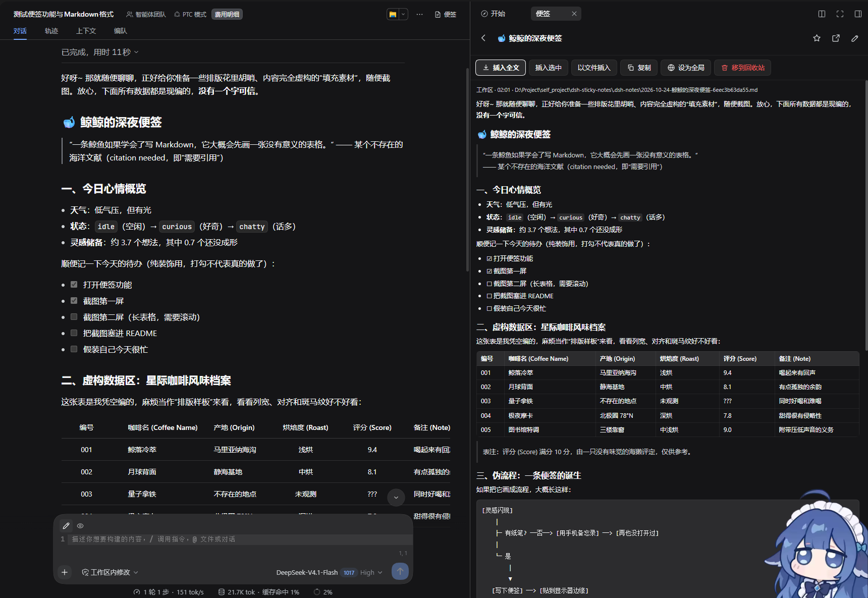868x598 pixels.
Task: Expand 已完成，用时 11秒 details
Action: point(100,52)
